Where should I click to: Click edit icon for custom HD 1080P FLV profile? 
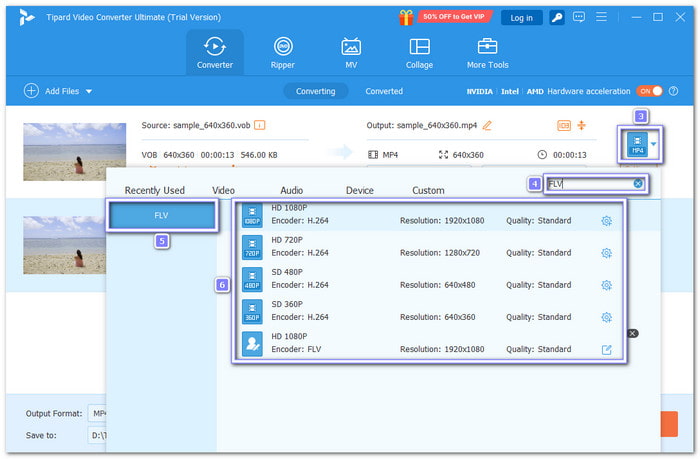(606, 349)
